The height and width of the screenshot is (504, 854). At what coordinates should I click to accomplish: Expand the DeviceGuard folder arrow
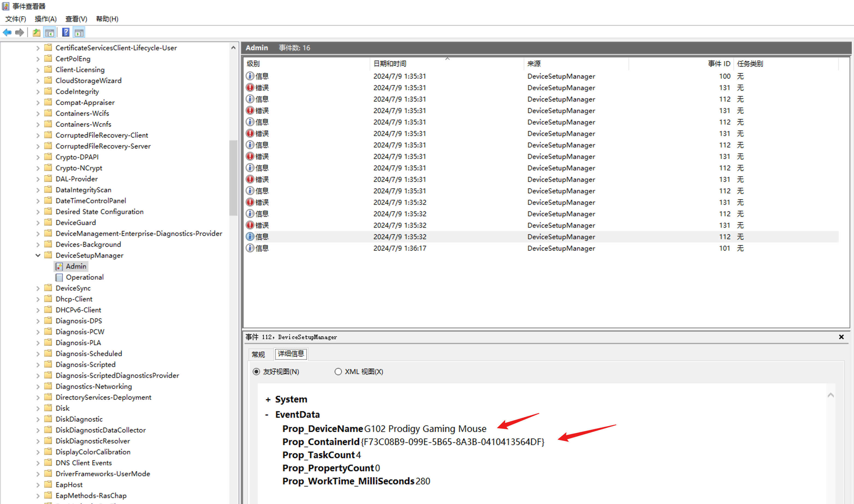point(38,223)
